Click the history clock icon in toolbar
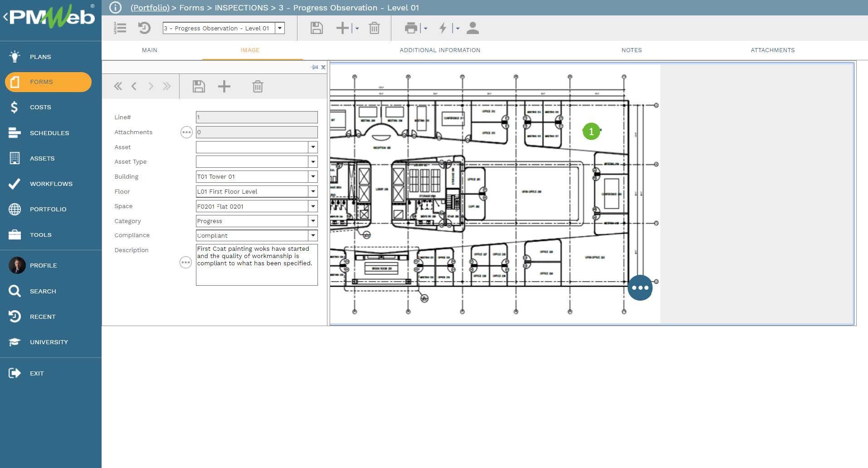The image size is (868, 468). 144,28
